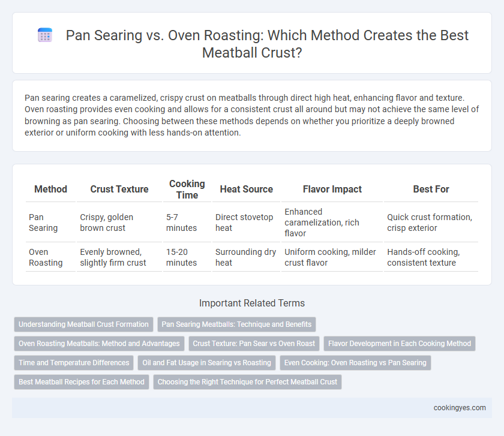
Task: Open Understanding Meatball Crust Formation tag
Action: (83, 324)
